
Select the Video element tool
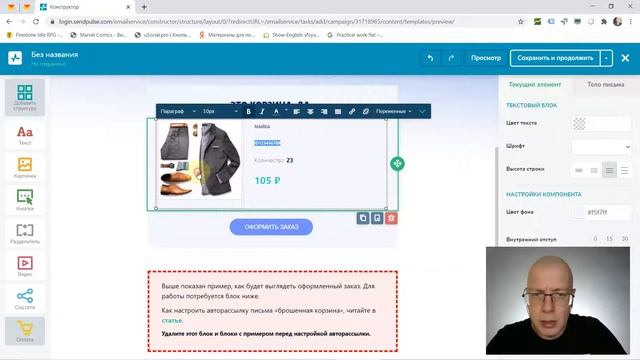click(x=25, y=266)
